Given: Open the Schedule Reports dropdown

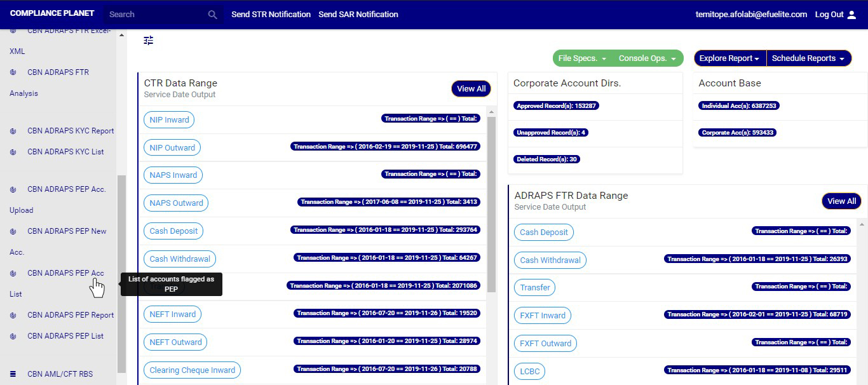Looking at the screenshot, I should click(x=808, y=58).
